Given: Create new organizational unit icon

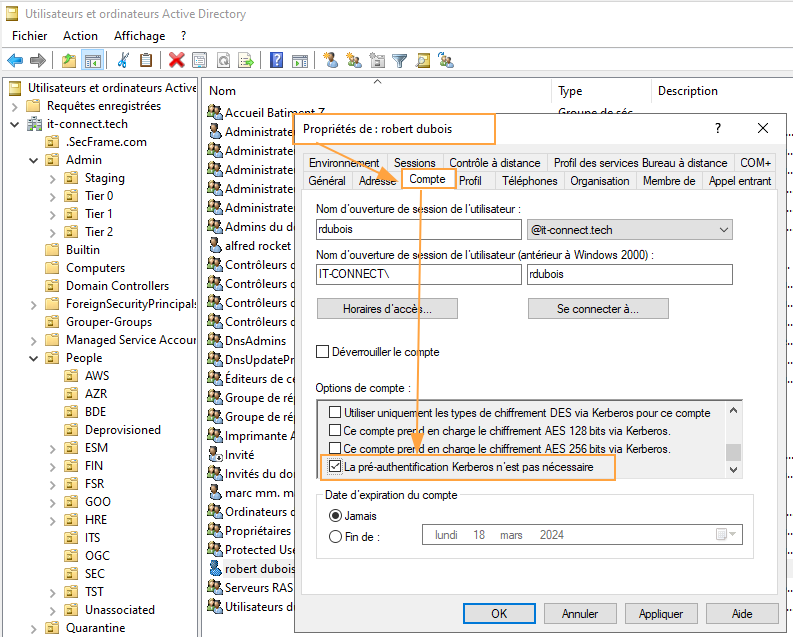Looking at the screenshot, I should 377,61.
